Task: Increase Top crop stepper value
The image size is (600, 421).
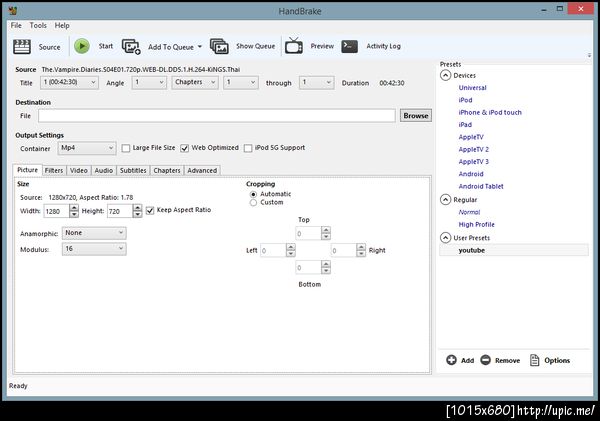Action: point(326,229)
